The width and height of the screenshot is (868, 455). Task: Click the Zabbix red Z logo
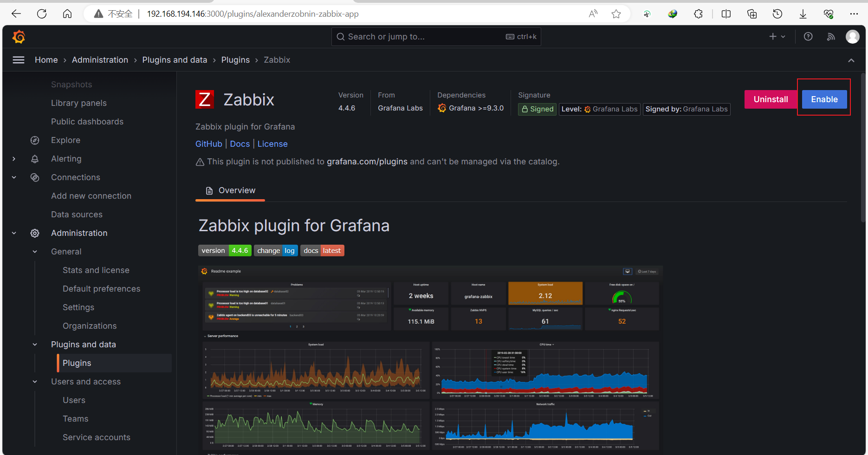[205, 99]
